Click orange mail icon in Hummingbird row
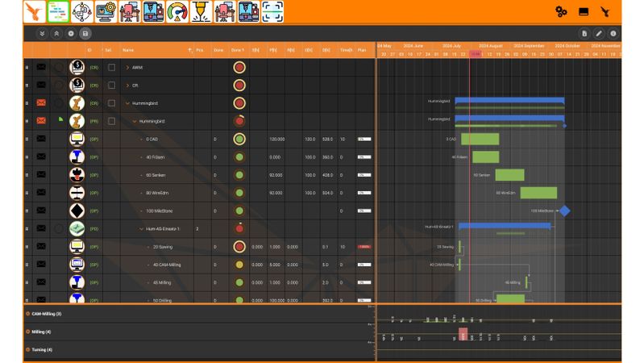Screen dimensions: 644x363 coord(41,103)
